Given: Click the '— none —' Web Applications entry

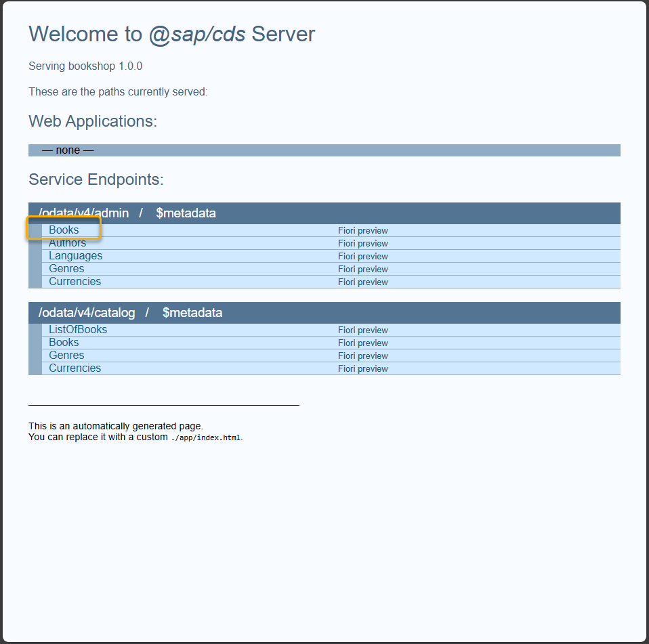Looking at the screenshot, I should tap(68, 150).
